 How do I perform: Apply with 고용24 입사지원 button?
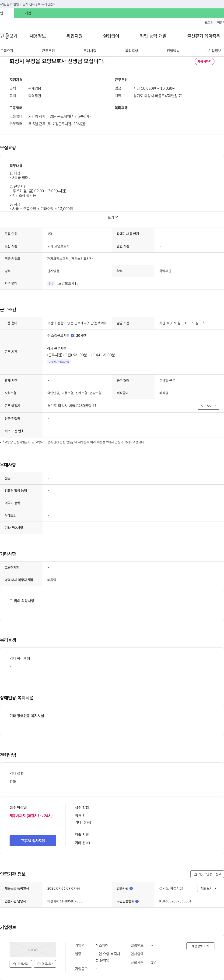coord(33,841)
